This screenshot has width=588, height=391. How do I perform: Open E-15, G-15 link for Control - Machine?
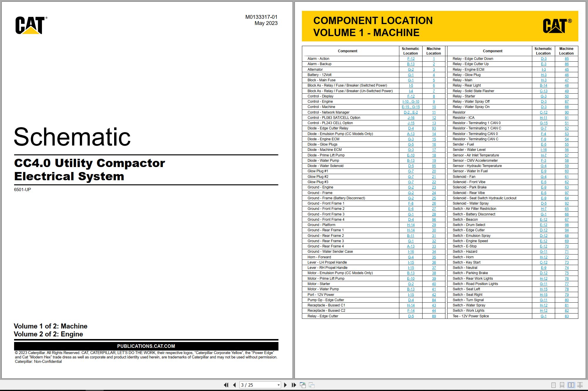coord(411,107)
